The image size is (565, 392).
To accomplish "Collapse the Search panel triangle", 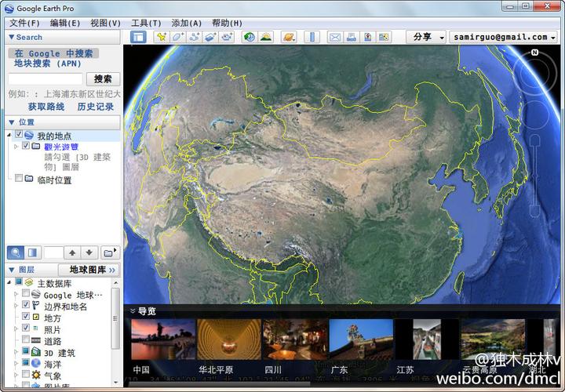I will tap(11, 37).
